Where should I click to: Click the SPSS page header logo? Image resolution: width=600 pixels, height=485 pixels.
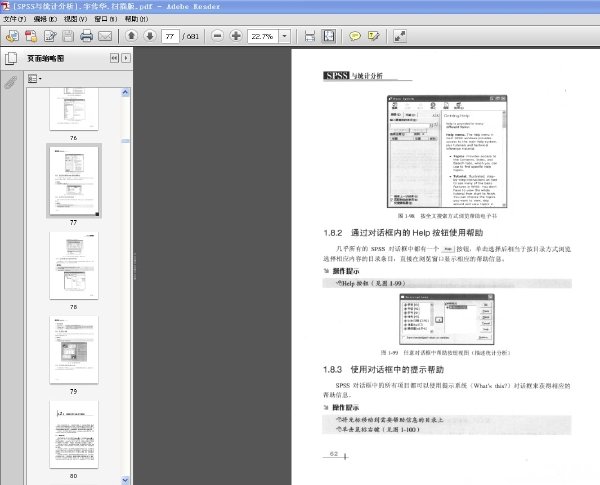[x=336, y=75]
